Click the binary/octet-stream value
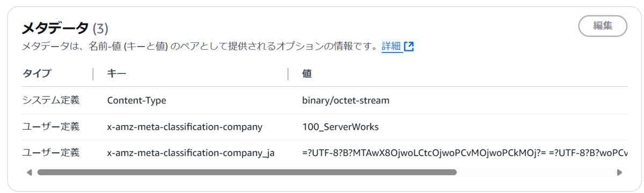644x193 pixels. click(x=346, y=100)
